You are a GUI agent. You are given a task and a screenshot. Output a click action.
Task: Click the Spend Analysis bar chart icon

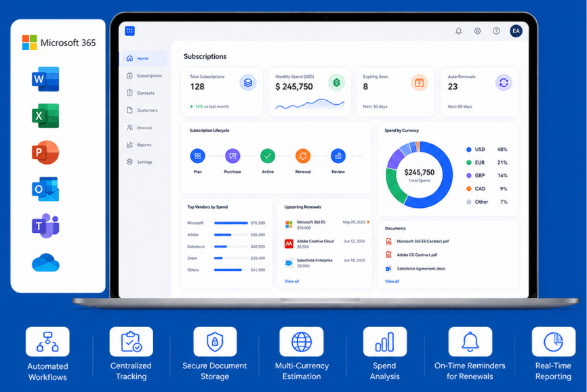(x=385, y=341)
